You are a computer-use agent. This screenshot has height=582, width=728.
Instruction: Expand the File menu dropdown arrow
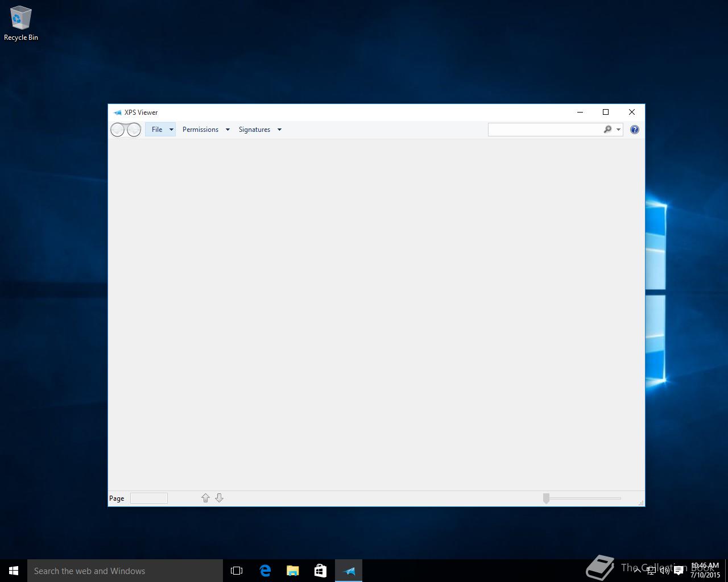tap(171, 130)
